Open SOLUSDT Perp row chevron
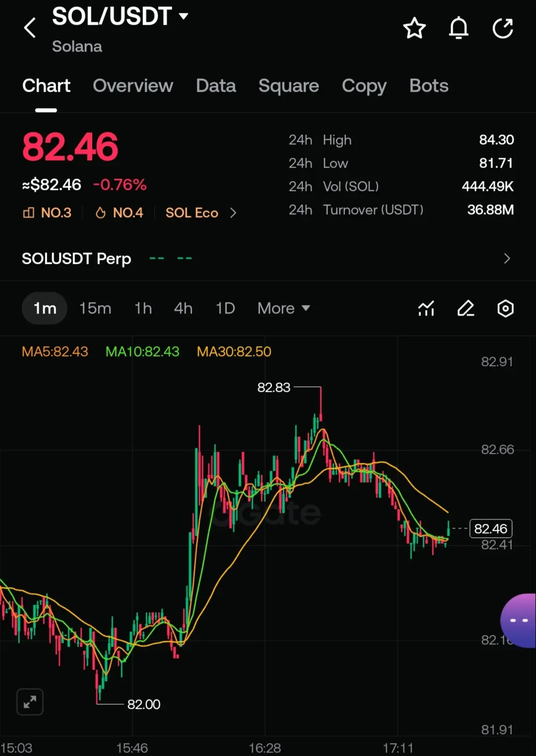This screenshot has width=536, height=756. [507, 258]
